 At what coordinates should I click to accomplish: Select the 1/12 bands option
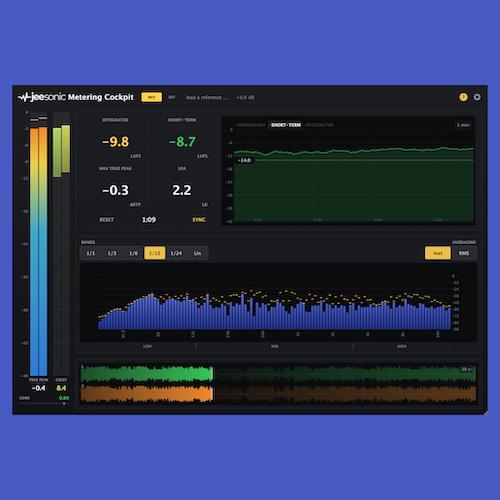155,253
